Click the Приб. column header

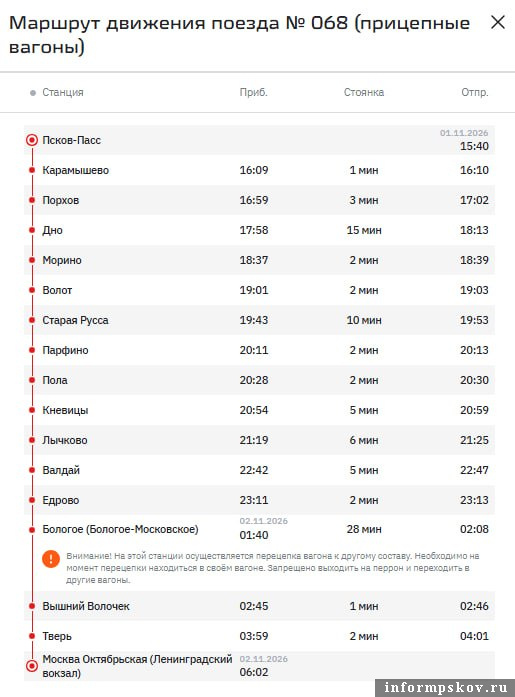253,92
